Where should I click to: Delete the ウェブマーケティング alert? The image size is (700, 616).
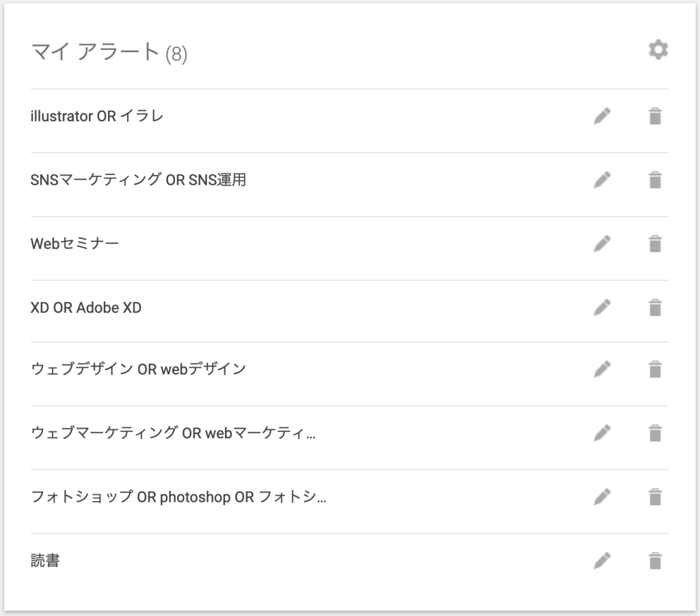655,433
